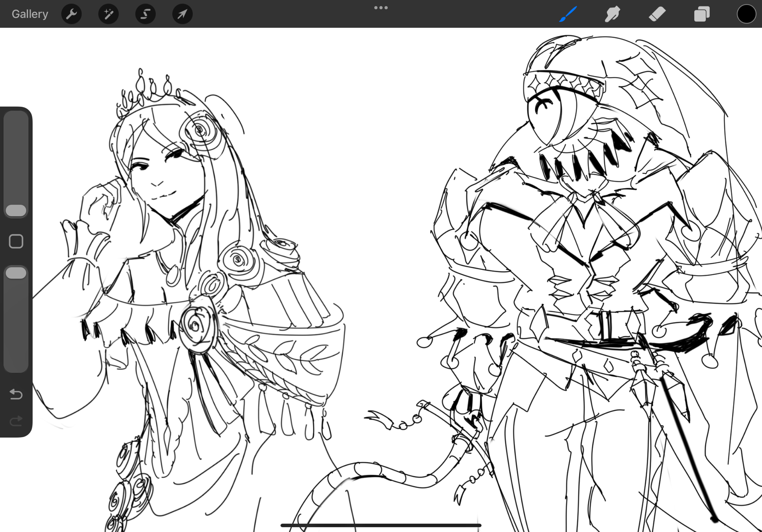Select the Brush paint tool
This screenshot has height=532, width=762.
point(568,14)
